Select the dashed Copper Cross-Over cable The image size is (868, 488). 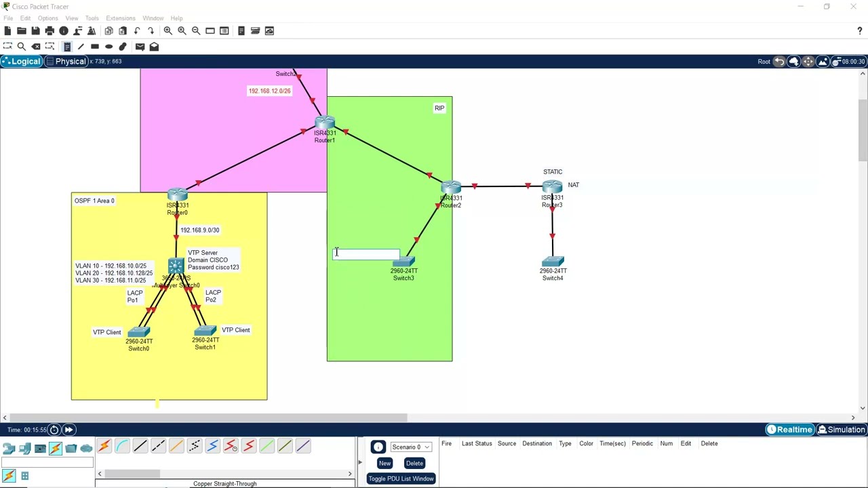point(158,446)
